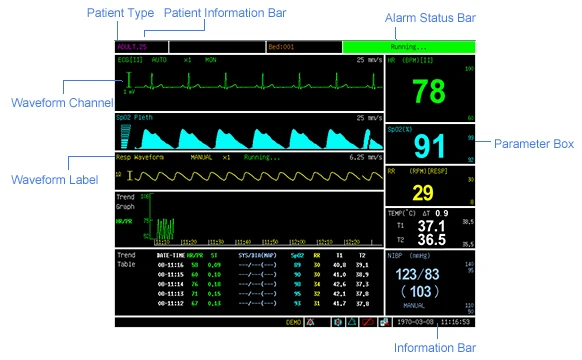The height and width of the screenshot is (360, 582).
Task: Click the date and time display
Action: click(x=434, y=322)
